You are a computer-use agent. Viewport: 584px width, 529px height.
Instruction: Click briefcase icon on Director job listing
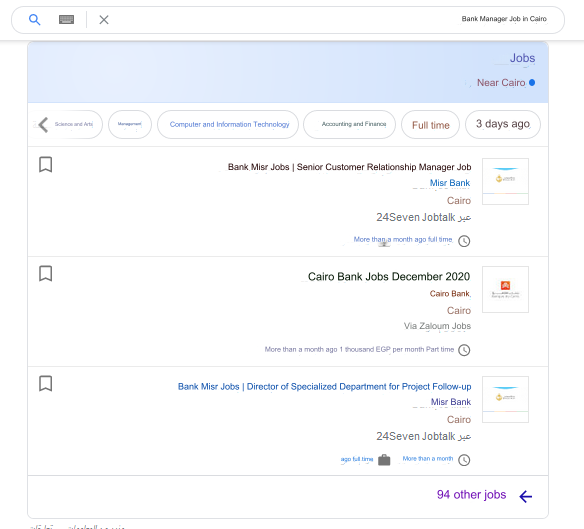pyautogui.click(x=384, y=460)
